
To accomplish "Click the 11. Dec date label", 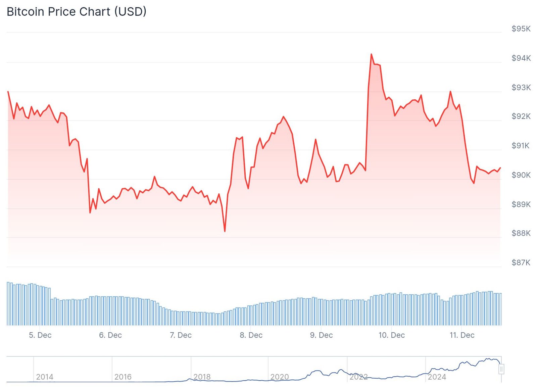I will pos(462,335).
